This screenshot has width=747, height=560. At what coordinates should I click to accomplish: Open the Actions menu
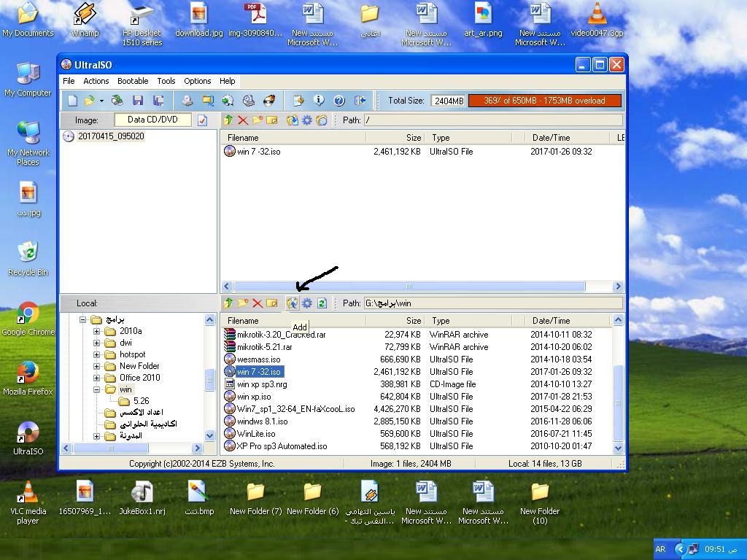(x=96, y=81)
